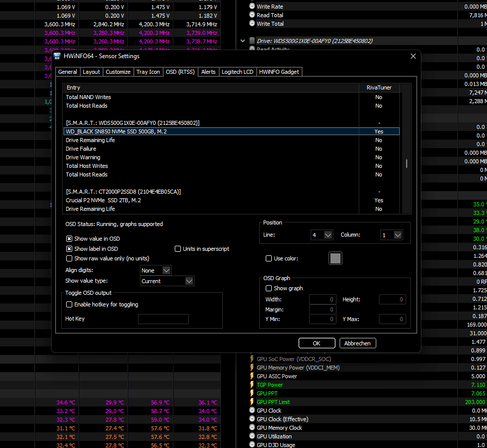The width and height of the screenshot is (487, 448).
Task: Click the Y Max input field
Action: tap(392, 319)
